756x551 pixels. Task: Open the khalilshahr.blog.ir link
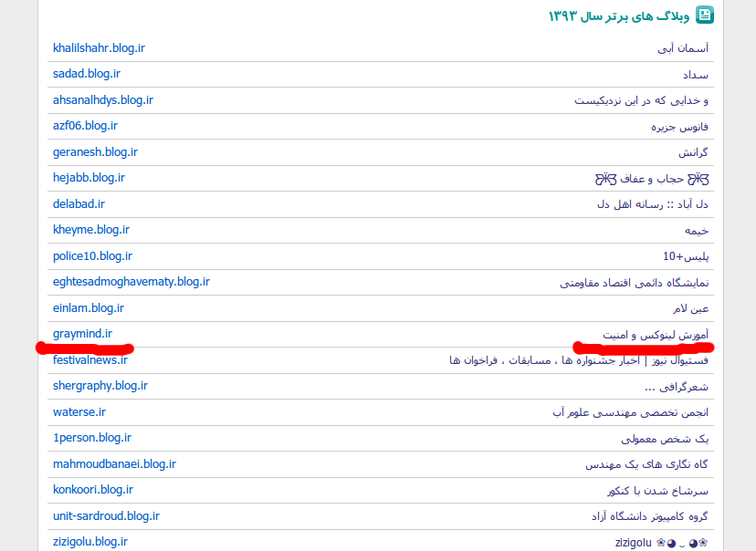[x=99, y=48]
